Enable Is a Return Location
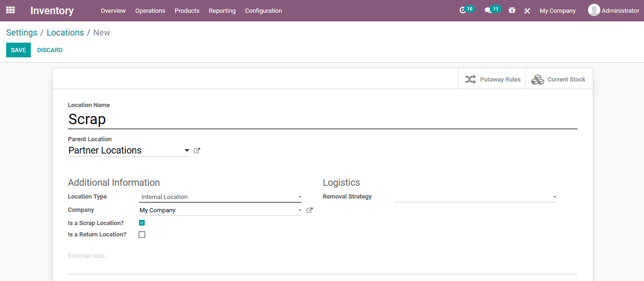 coord(141,234)
